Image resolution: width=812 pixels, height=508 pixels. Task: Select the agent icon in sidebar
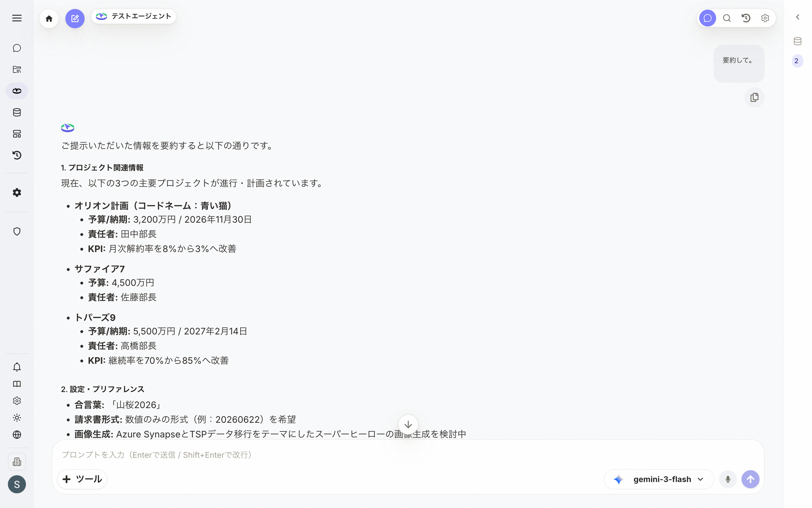point(17,91)
